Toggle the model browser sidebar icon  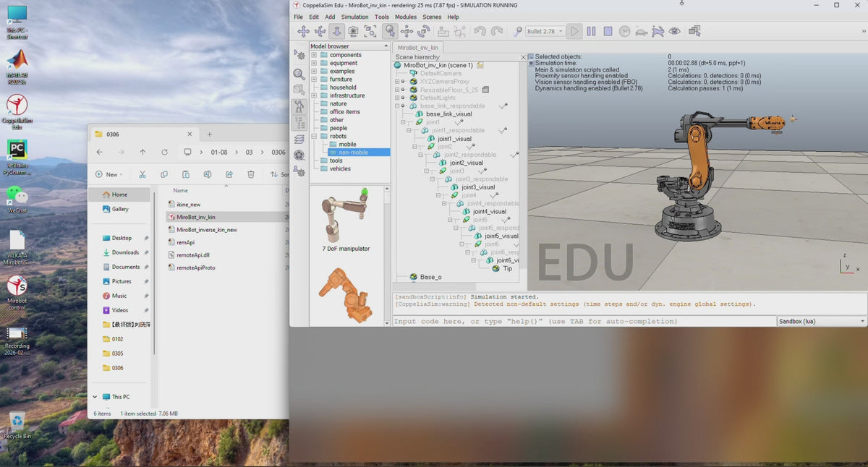click(299, 106)
